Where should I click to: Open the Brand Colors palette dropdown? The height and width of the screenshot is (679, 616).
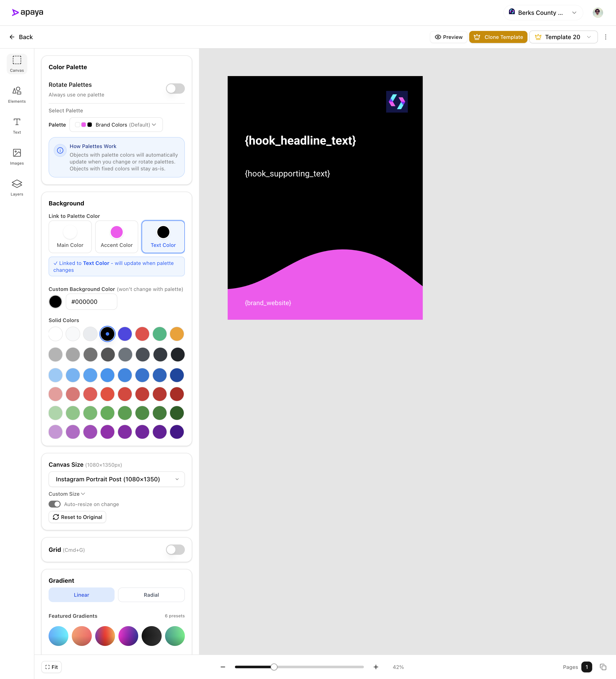[x=116, y=125]
